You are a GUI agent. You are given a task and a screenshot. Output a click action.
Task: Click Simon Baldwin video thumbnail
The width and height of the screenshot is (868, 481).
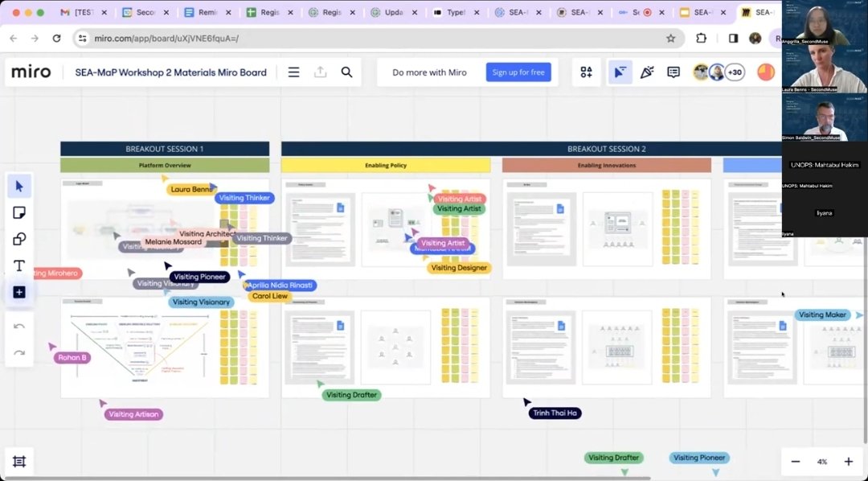tap(825, 117)
